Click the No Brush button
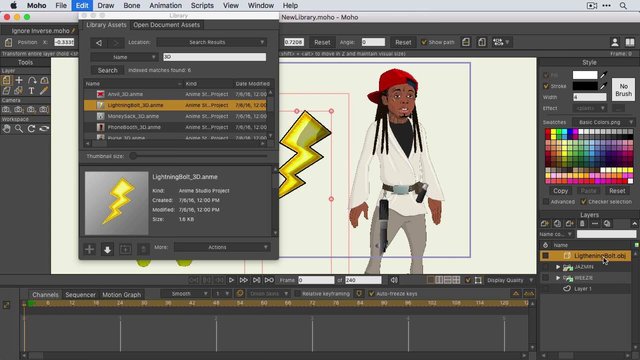 click(623, 90)
